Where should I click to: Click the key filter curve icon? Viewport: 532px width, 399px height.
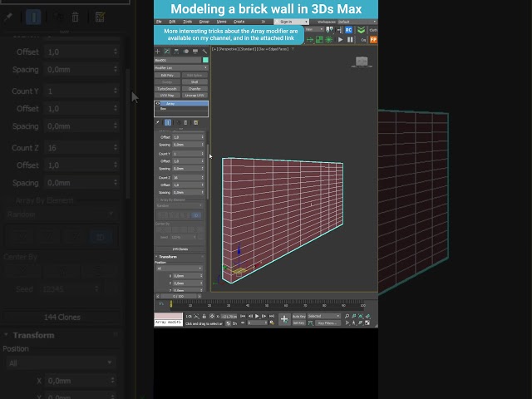pyautogui.click(x=310, y=323)
